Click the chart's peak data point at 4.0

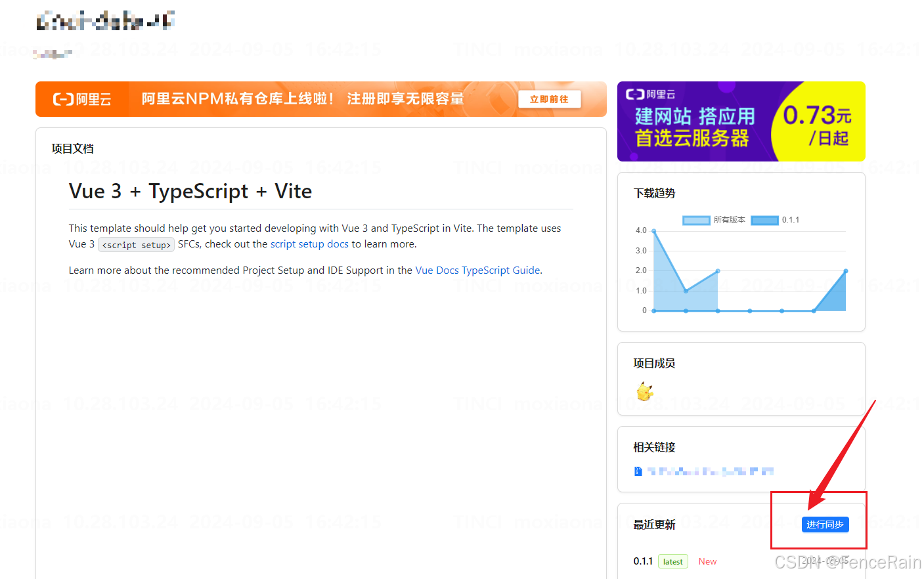(x=654, y=231)
